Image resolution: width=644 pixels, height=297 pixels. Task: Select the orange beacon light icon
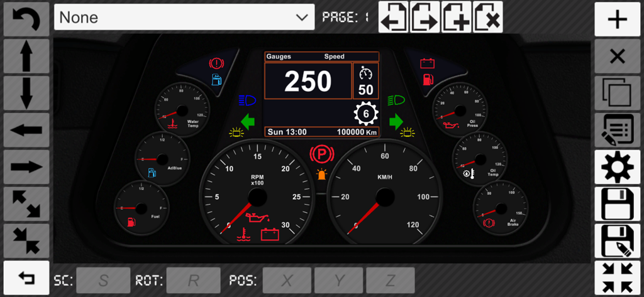coord(322,174)
